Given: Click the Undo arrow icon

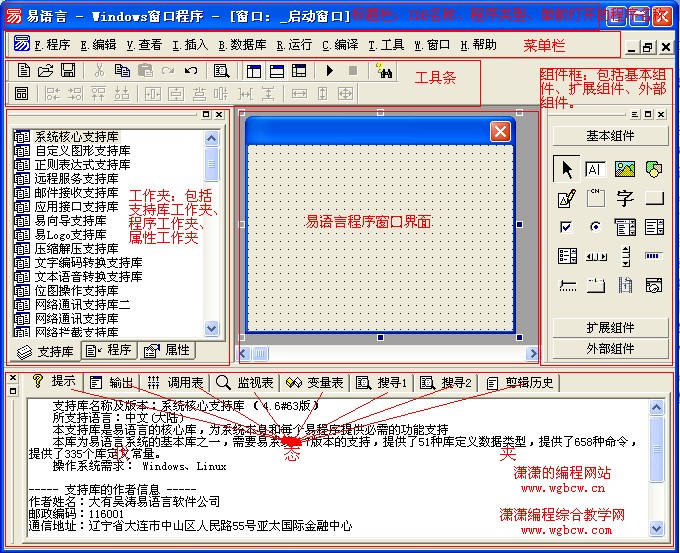Looking at the screenshot, I should 190,70.
